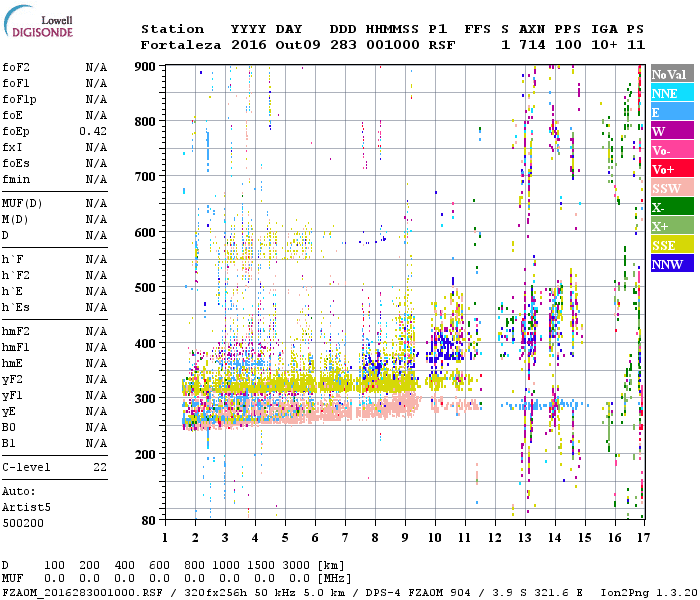Pick the Vo- pink legend swatch
This screenshot has height=600, width=700.
(x=671, y=150)
